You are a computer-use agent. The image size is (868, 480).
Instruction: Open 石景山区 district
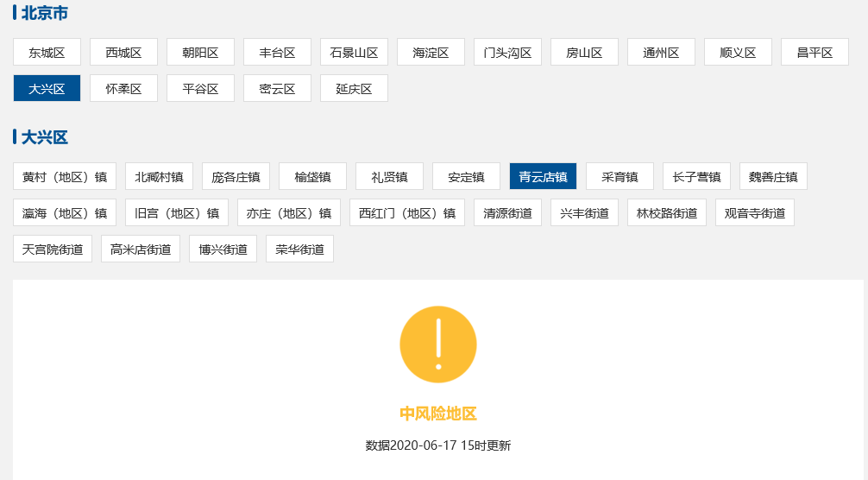(355, 52)
